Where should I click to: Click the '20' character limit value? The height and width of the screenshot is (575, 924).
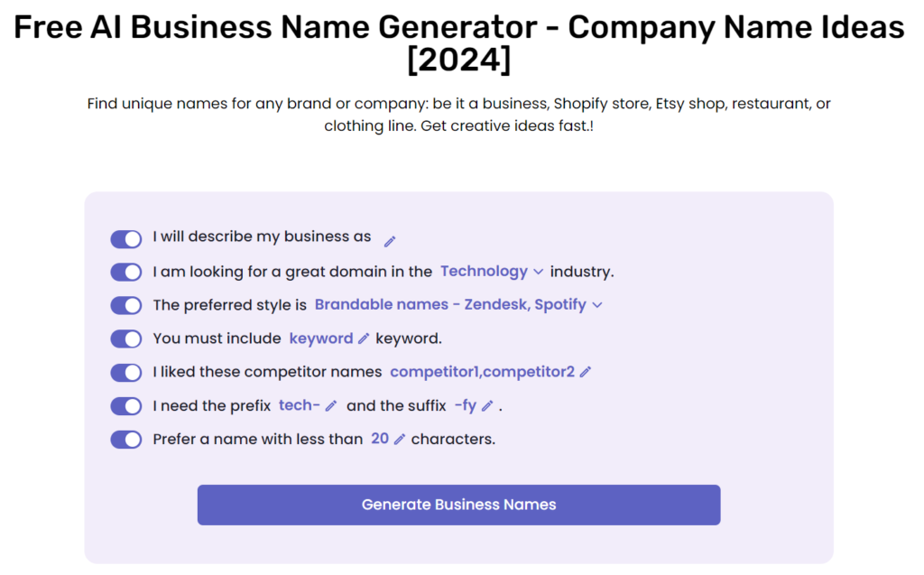coord(379,440)
